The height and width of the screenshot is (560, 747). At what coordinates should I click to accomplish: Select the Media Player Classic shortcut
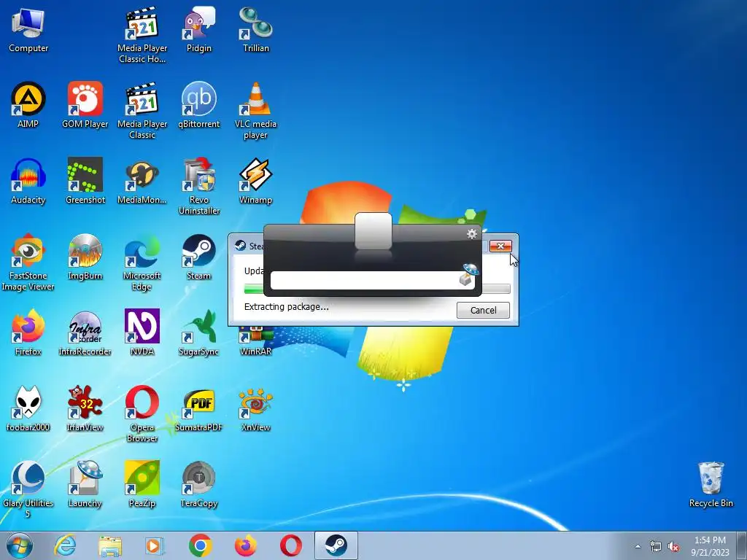142,111
